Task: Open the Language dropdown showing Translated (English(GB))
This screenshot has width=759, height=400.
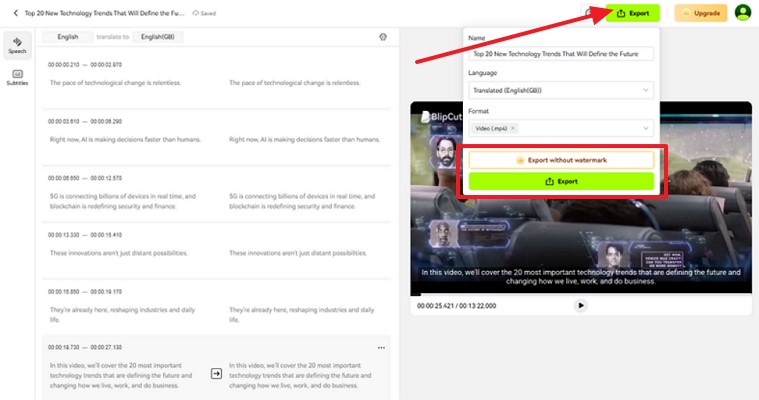Action: click(561, 91)
